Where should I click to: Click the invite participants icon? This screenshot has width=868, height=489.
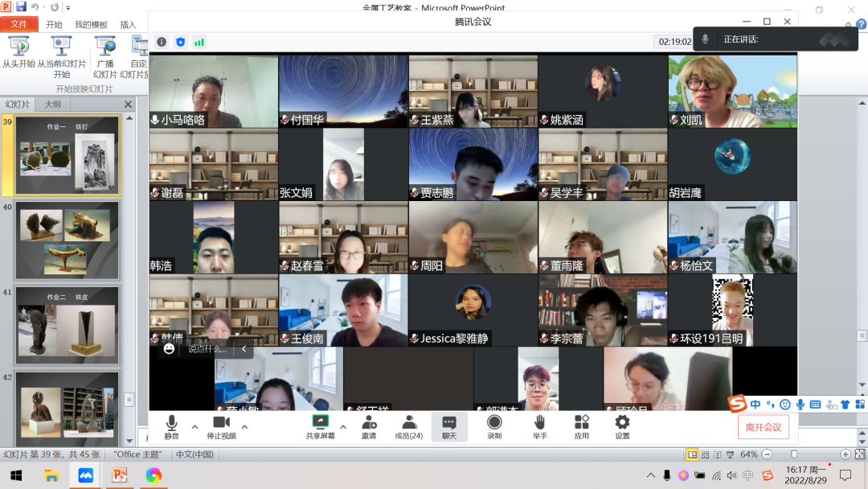369,427
